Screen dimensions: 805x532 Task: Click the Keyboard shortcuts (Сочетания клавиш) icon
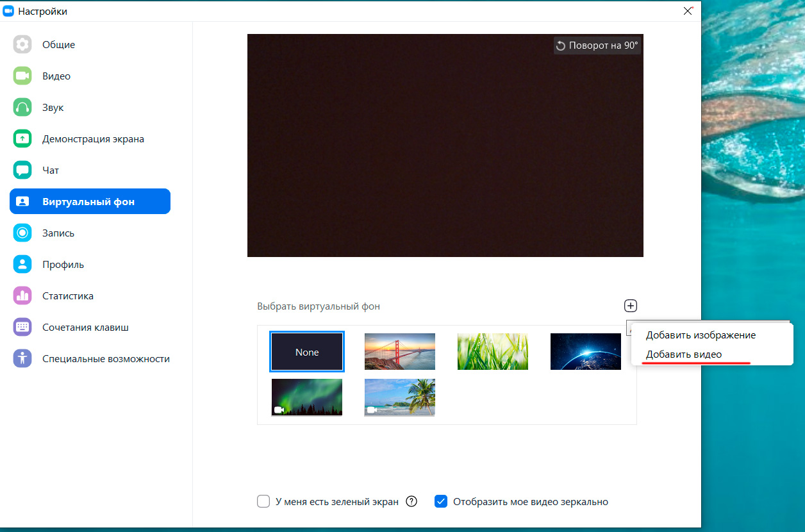(22, 328)
